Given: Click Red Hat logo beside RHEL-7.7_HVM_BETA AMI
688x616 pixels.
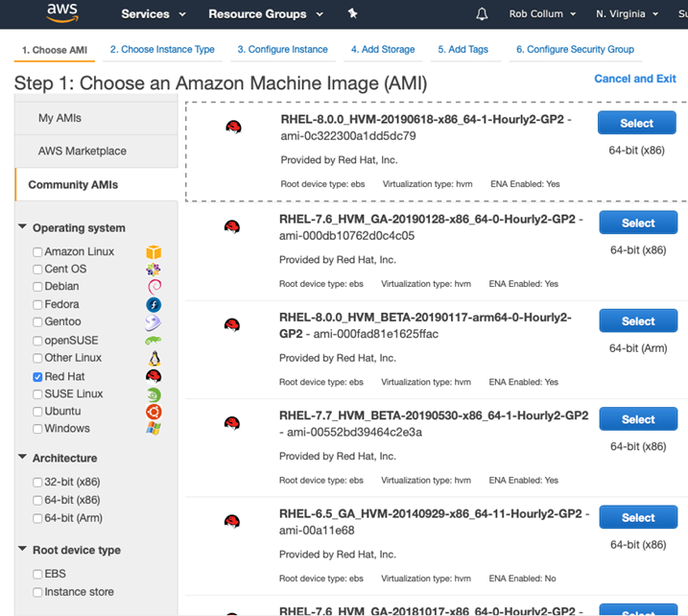Looking at the screenshot, I should [x=232, y=423].
